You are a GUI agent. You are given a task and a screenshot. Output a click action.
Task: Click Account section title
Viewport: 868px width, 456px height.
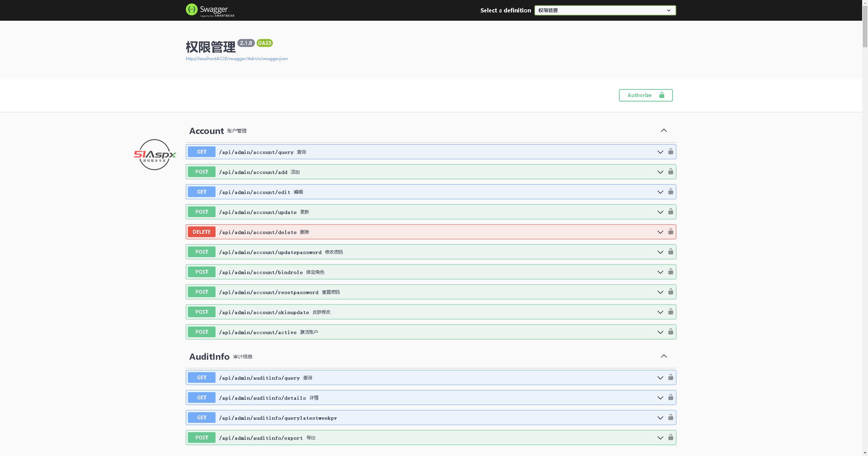[207, 131]
